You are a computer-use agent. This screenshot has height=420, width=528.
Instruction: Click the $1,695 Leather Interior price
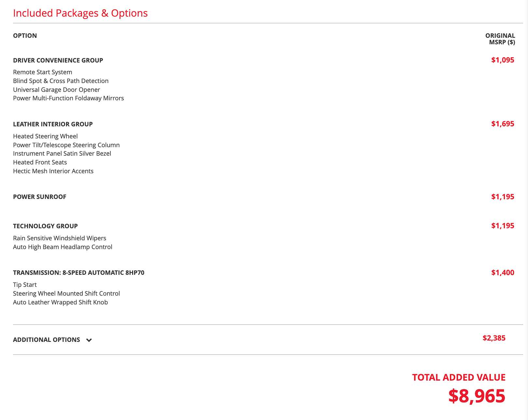(503, 124)
